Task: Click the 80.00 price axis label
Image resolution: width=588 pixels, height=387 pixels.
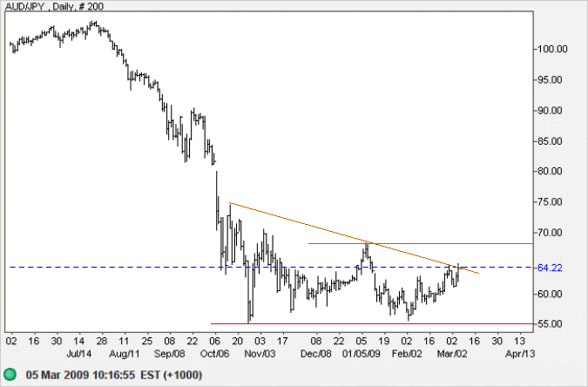Action: (x=550, y=171)
